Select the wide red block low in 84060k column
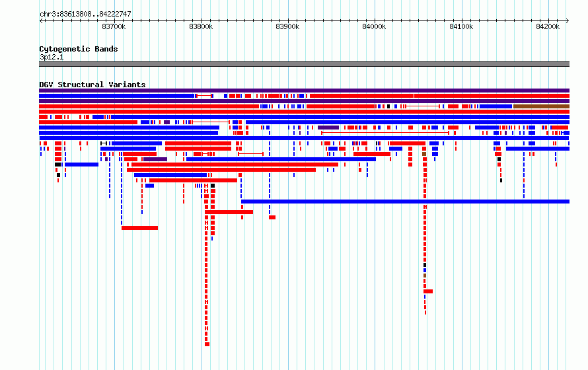 pyautogui.click(x=428, y=291)
